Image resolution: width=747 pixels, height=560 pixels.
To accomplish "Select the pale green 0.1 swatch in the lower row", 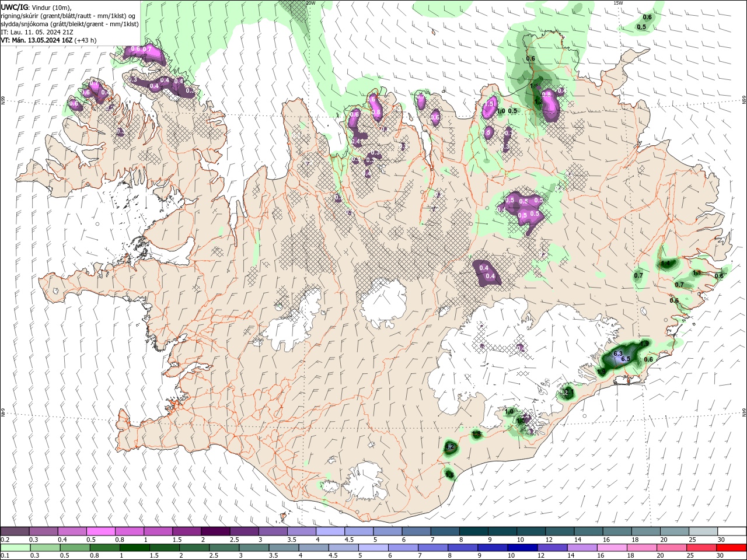I will point(15,548).
